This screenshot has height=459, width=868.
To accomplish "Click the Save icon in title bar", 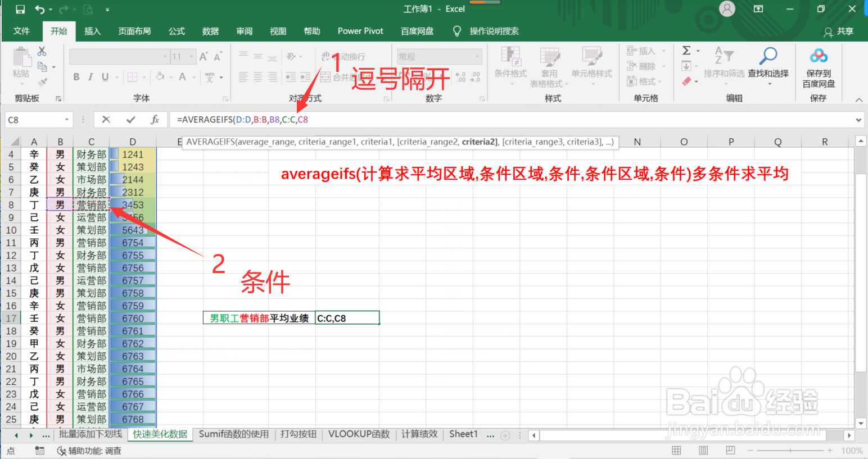I will (20, 9).
